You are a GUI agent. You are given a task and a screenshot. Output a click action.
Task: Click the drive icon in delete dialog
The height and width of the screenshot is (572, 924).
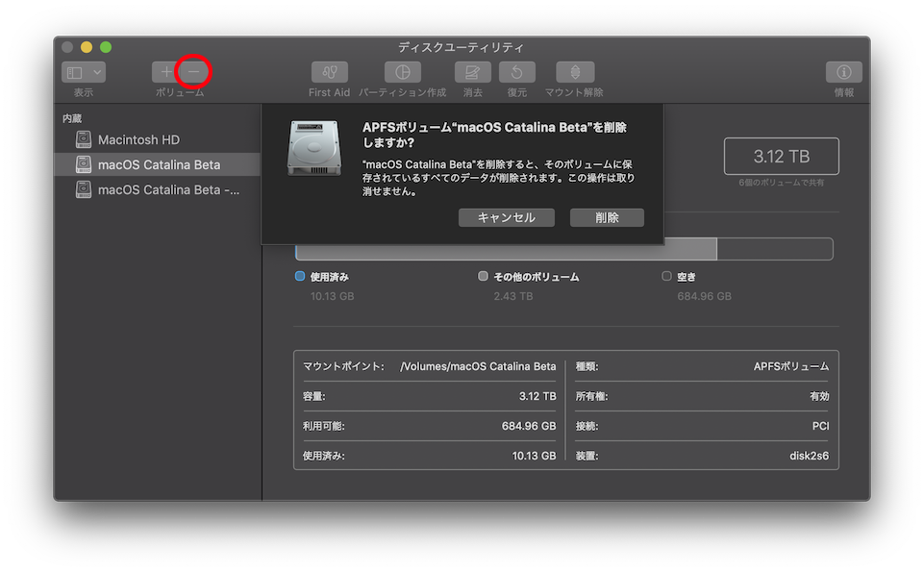(314, 148)
